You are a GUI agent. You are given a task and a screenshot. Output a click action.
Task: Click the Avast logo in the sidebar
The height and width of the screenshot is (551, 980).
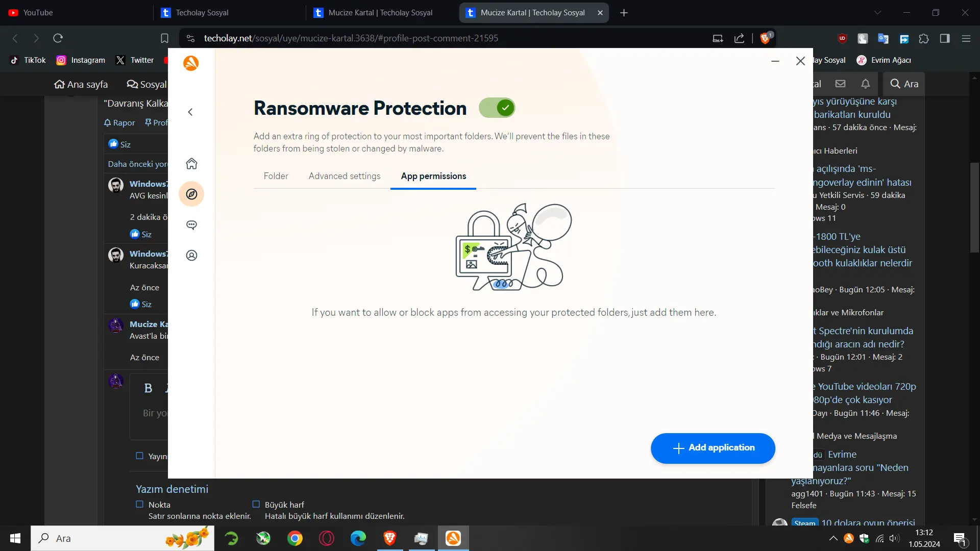click(x=191, y=63)
